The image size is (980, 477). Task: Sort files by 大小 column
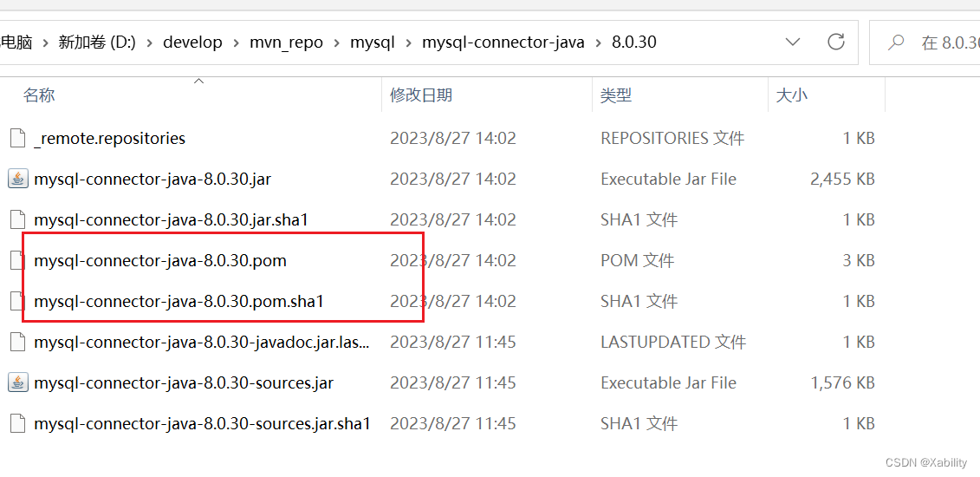point(791,95)
